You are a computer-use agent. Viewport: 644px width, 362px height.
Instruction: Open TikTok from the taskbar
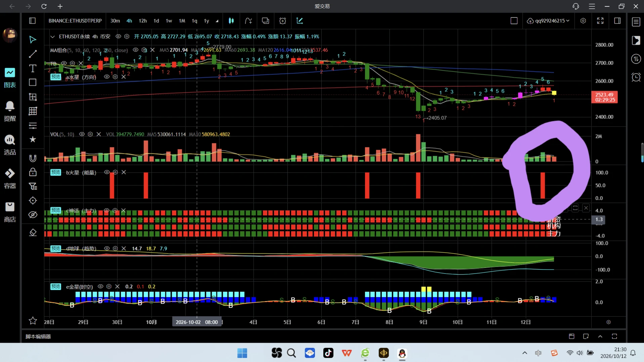(328, 353)
